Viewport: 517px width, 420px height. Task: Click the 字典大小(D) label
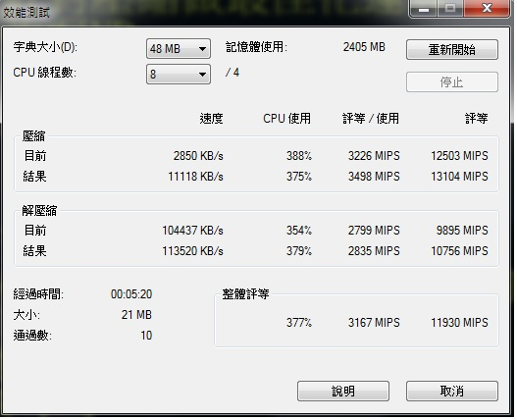[45, 47]
